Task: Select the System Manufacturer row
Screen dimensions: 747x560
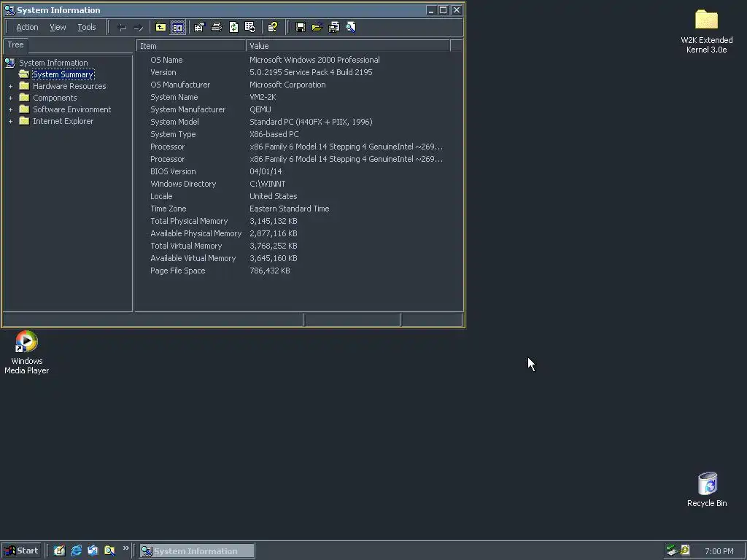Action: pos(299,109)
